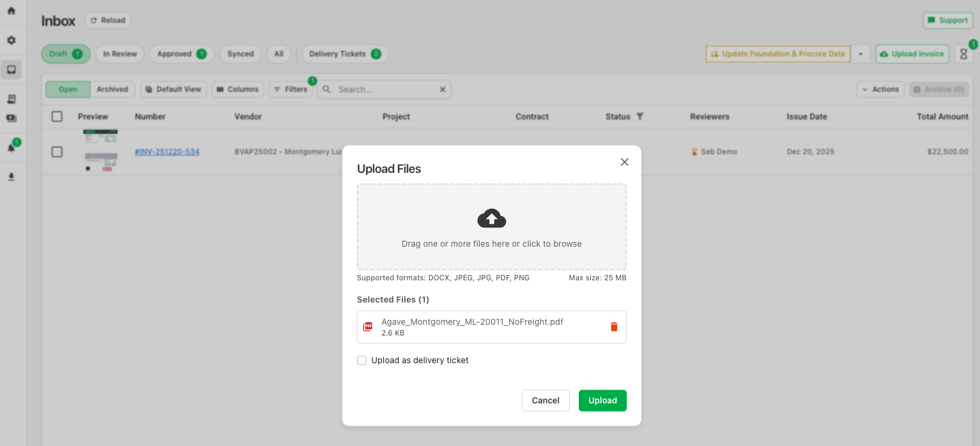980x446 pixels.
Task: Sort by the Total Amount column header
Action: click(942, 116)
